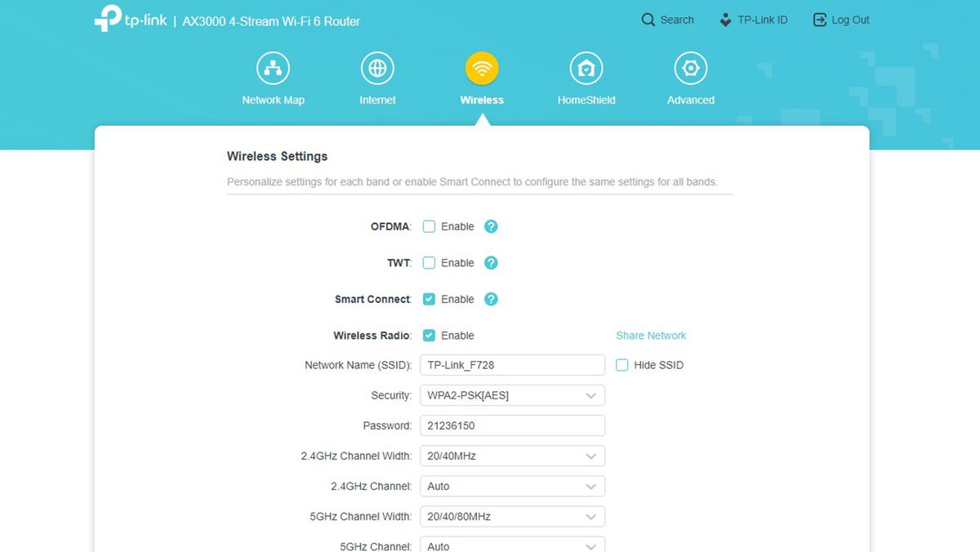Go to the Advanced tab label

(x=691, y=100)
